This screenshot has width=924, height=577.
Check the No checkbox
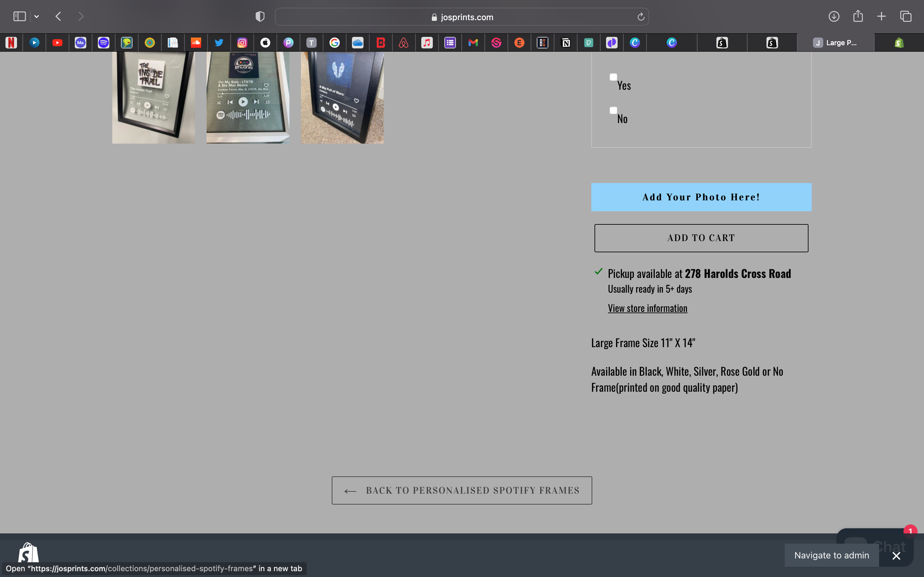coord(613,110)
